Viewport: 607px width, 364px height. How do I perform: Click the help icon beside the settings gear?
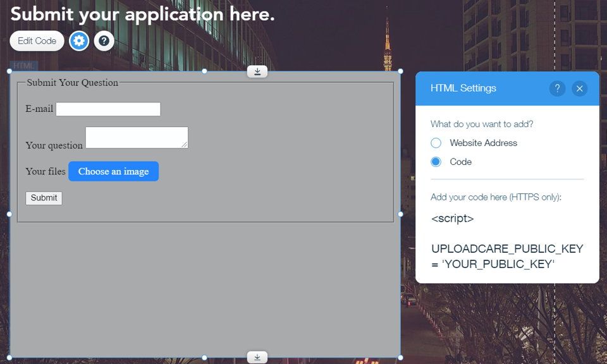point(103,40)
